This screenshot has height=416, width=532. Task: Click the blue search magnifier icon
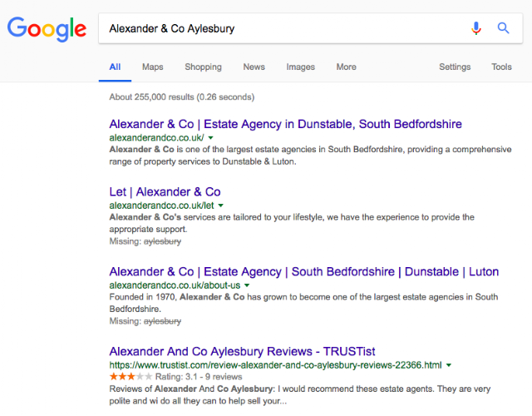pos(503,28)
